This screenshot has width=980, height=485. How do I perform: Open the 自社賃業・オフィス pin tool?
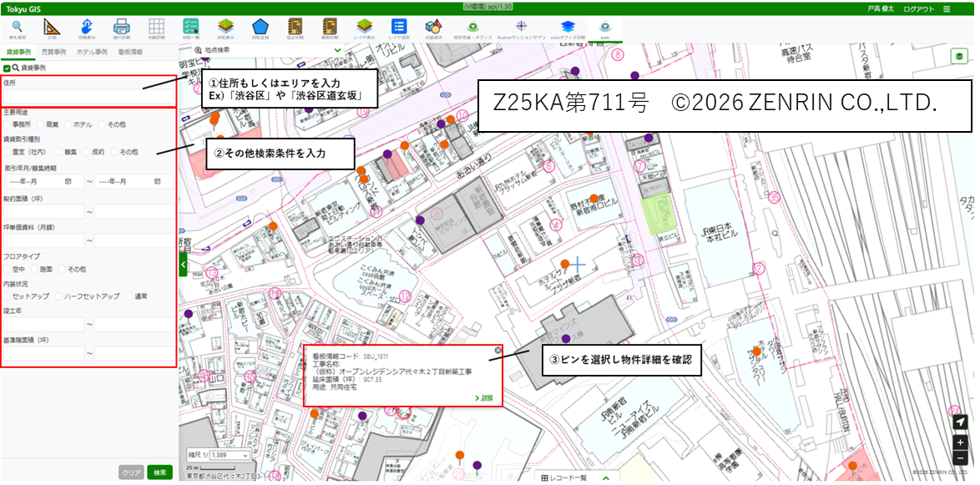pos(473,29)
